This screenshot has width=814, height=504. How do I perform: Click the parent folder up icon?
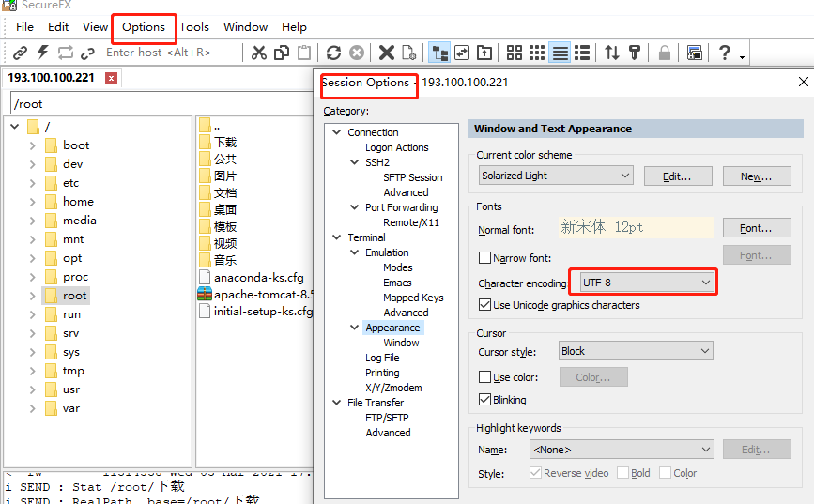click(x=484, y=53)
